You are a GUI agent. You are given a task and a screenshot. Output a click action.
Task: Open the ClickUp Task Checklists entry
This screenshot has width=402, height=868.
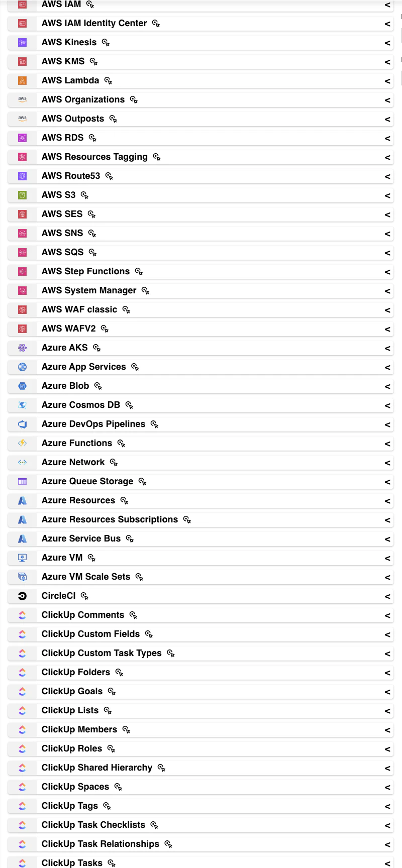[x=200, y=825]
